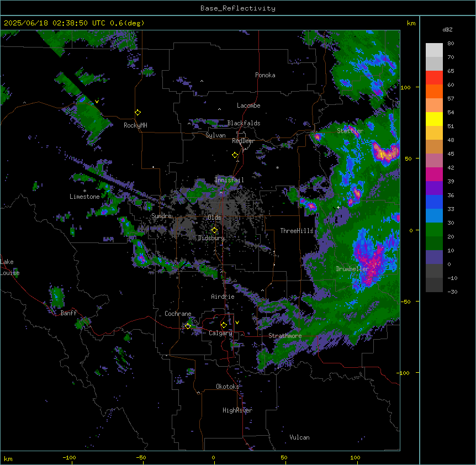Click the dBZ legend heading
This screenshot has height=465, width=476.
pos(447,30)
